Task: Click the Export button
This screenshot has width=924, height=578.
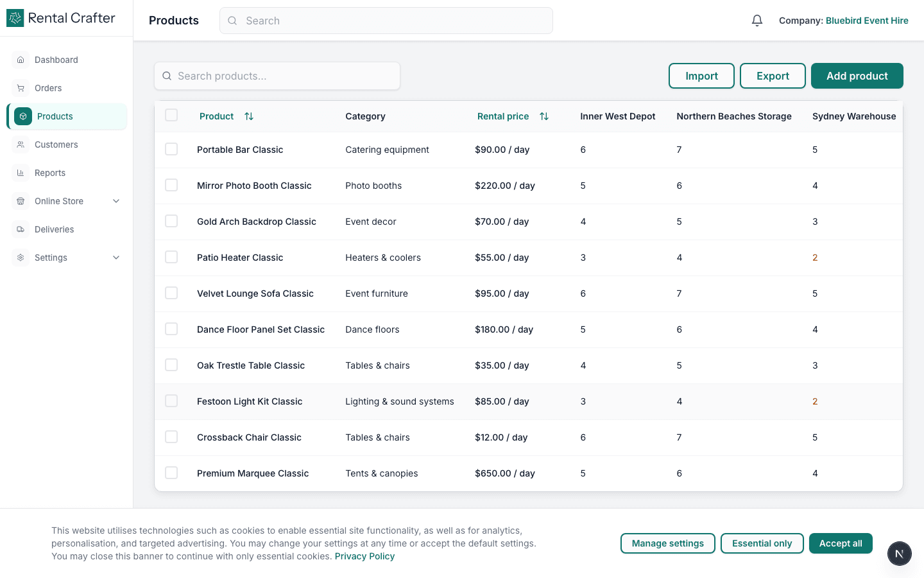Action: [x=773, y=76]
